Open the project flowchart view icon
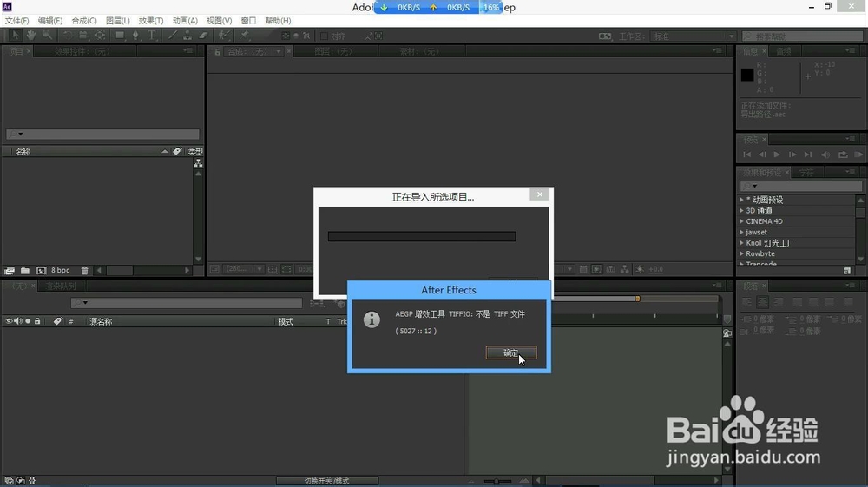 [x=198, y=163]
